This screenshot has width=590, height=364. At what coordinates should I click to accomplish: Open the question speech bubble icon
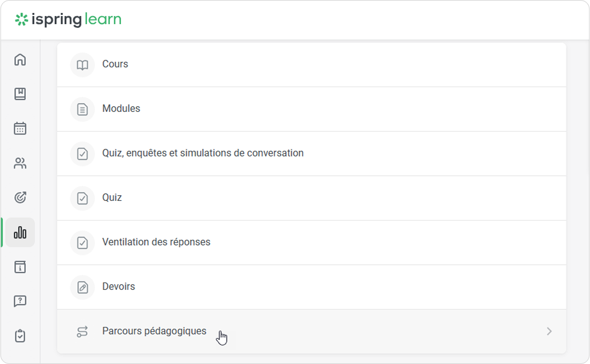20,302
